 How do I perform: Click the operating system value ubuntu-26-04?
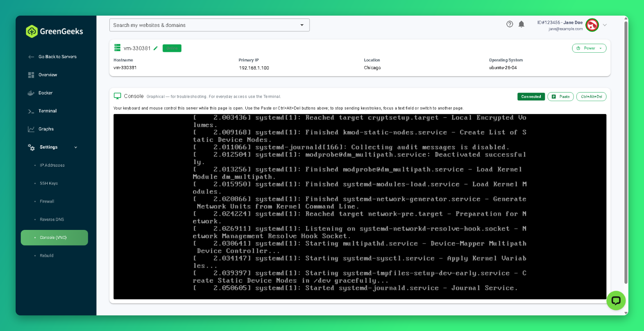pyautogui.click(x=503, y=68)
